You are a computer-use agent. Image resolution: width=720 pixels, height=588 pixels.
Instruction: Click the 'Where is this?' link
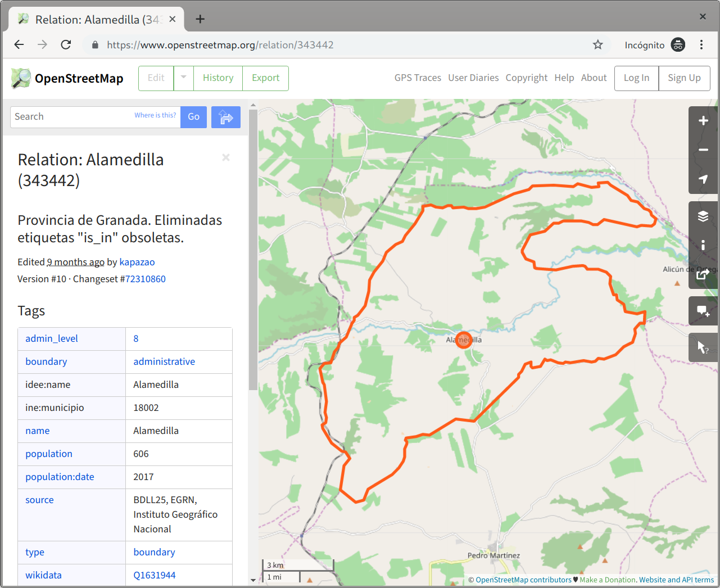point(155,115)
